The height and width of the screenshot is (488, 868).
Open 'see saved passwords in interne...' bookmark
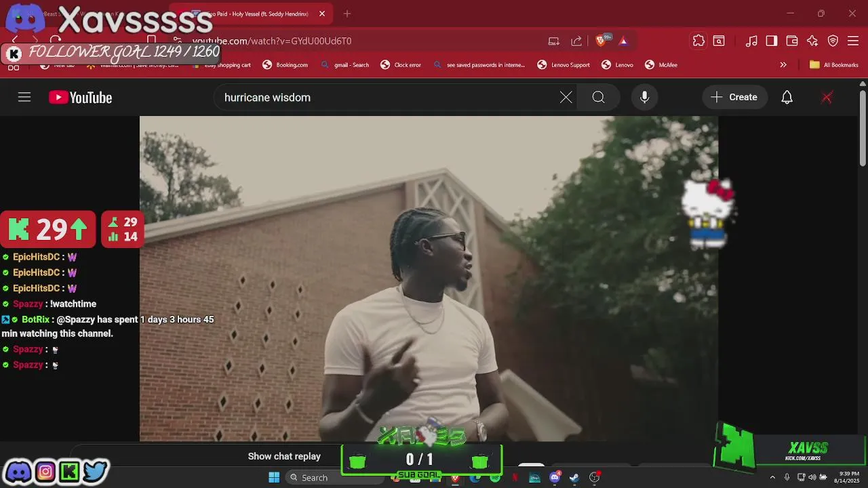479,65
